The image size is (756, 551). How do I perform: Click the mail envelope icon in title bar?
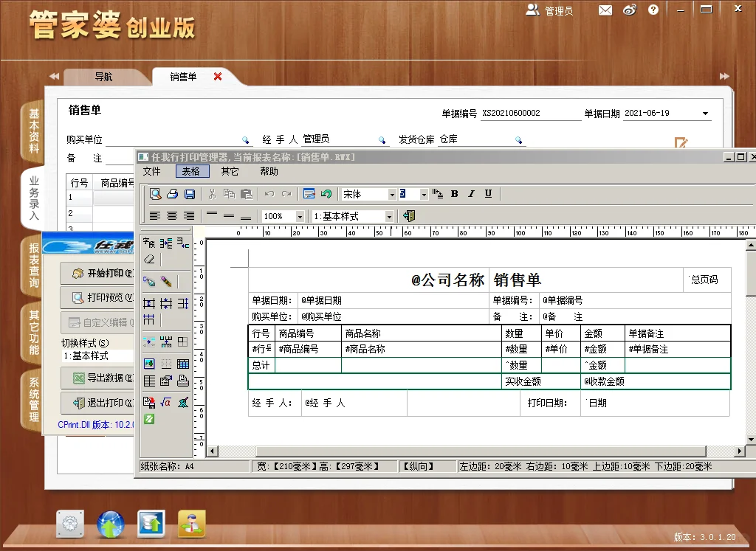[x=605, y=10]
